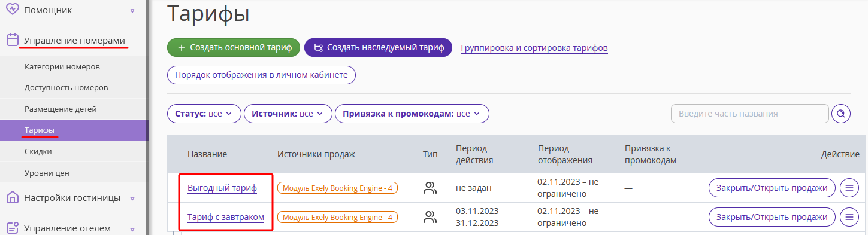Open Управление номерами section
This screenshot has width=868, height=235.
click(x=74, y=40)
